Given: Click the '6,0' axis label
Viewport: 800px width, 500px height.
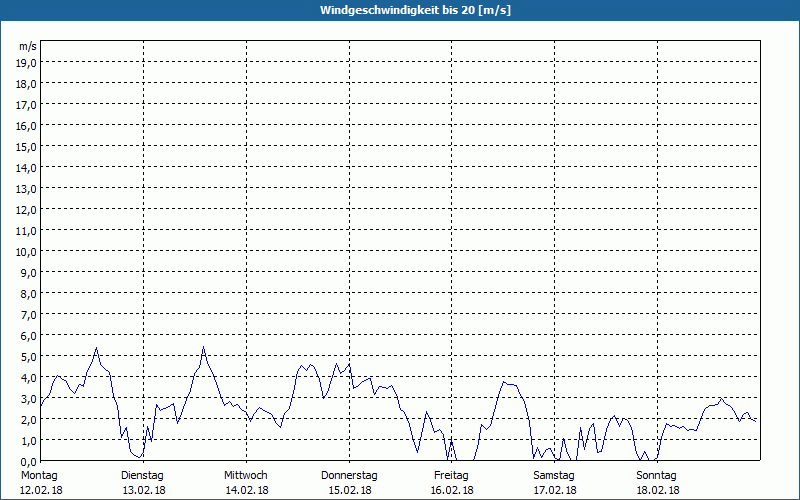Looking at the screenshot, I should pos(29,336).
